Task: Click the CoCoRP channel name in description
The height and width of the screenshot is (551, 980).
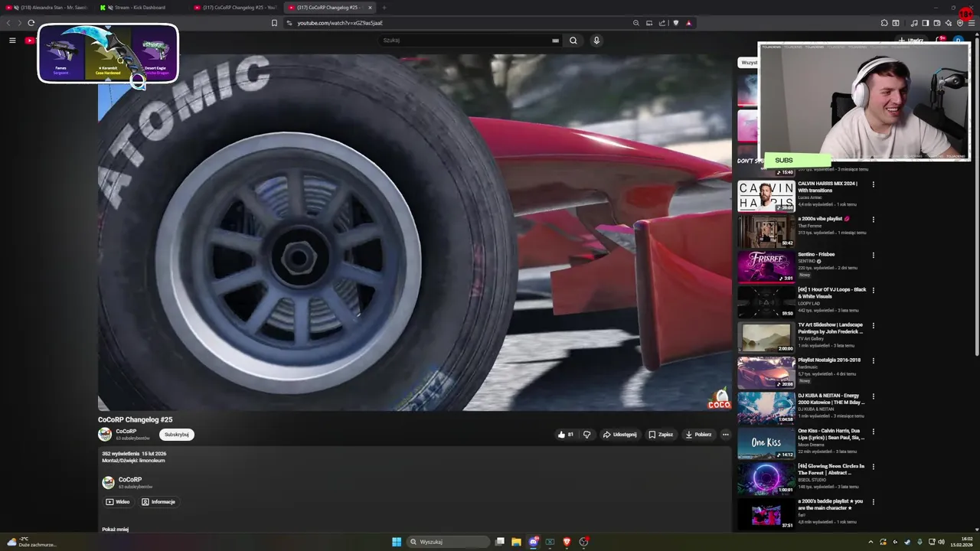Action: (130, 480)
